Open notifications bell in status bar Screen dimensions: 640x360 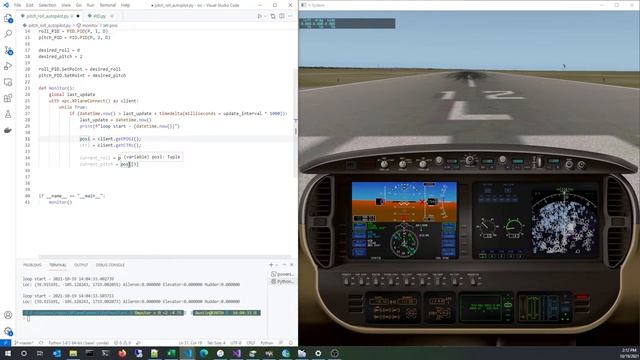tap(291, 343)
